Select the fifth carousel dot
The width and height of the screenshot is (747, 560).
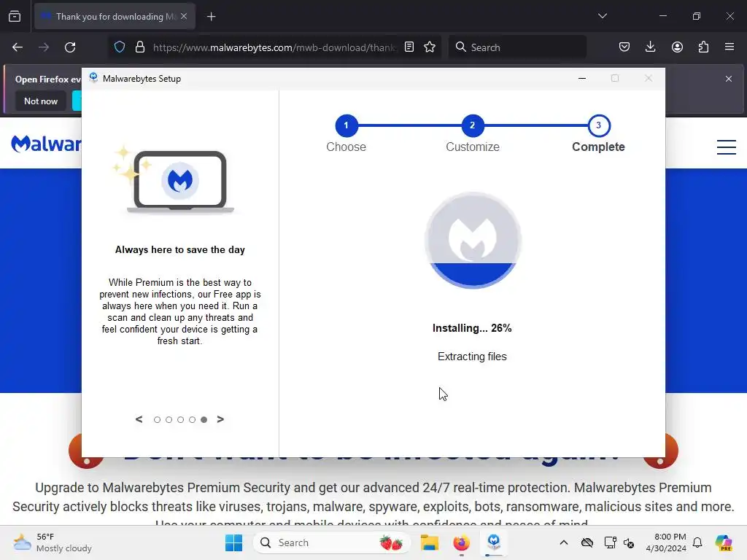(x=204, y=419)
